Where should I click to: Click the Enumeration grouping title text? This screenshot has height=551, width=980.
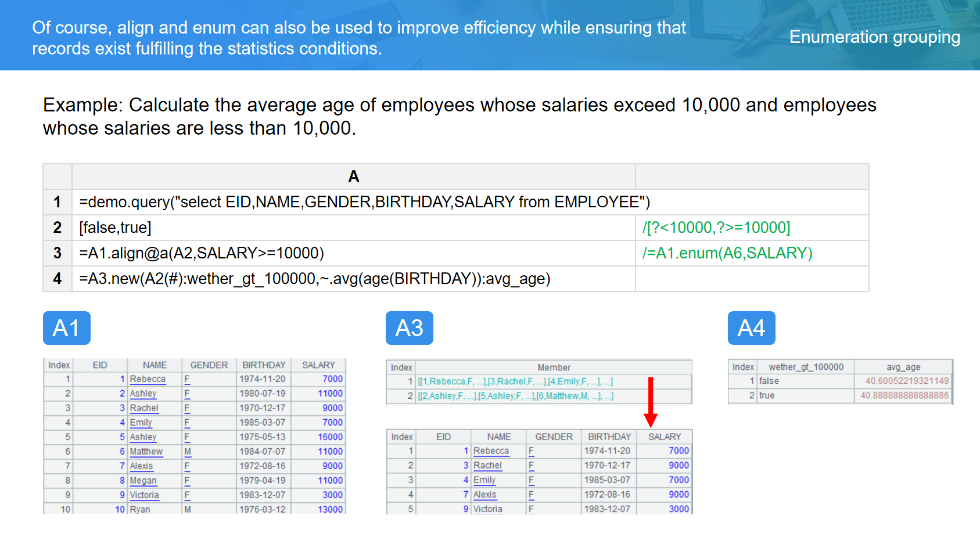click(x=874, y=37)
